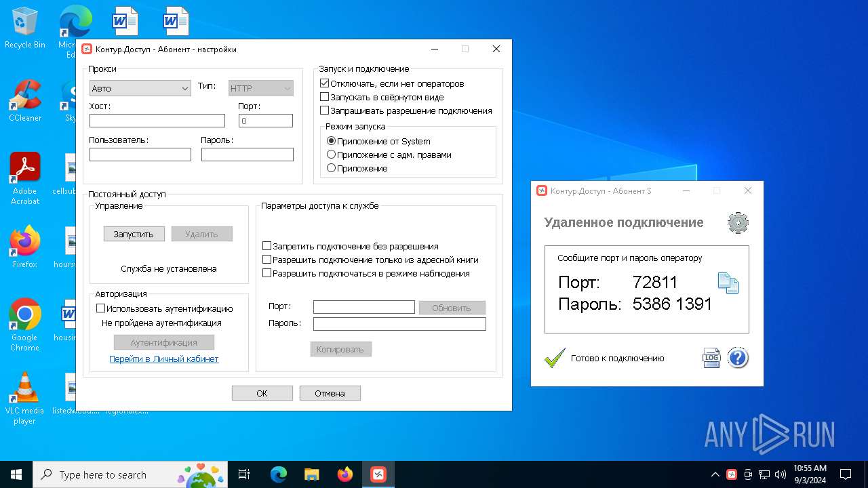Open the Recycle Bin desktop icon
Image resolution: width=868 pixels, height=488 pixels.
pyautogui.click(x=25, y=28)
